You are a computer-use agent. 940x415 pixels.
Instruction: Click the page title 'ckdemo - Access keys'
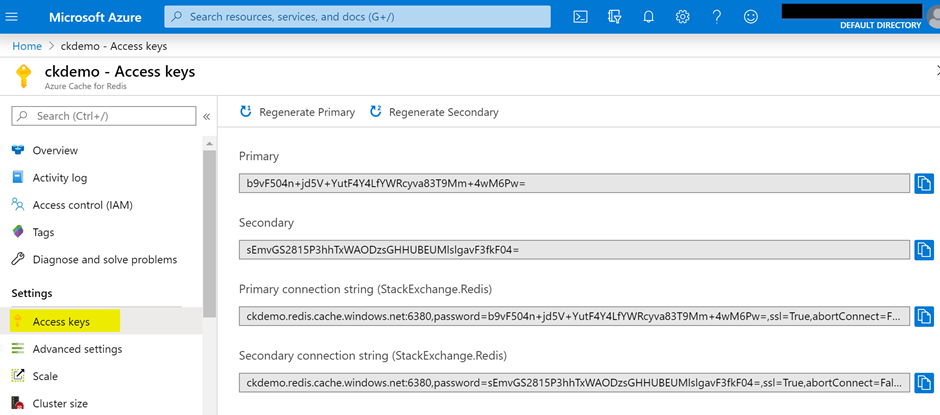[120, 72]
